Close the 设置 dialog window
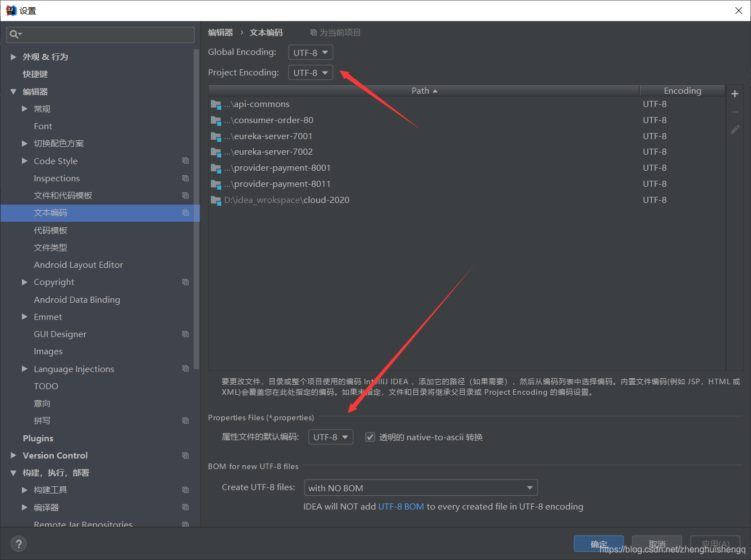 [x=738, y=11]
